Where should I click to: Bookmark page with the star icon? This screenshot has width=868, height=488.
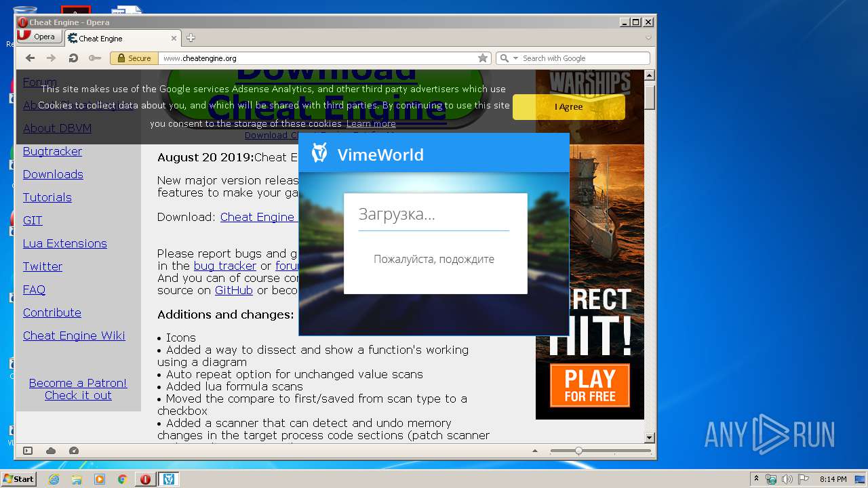tap(483, 58)
